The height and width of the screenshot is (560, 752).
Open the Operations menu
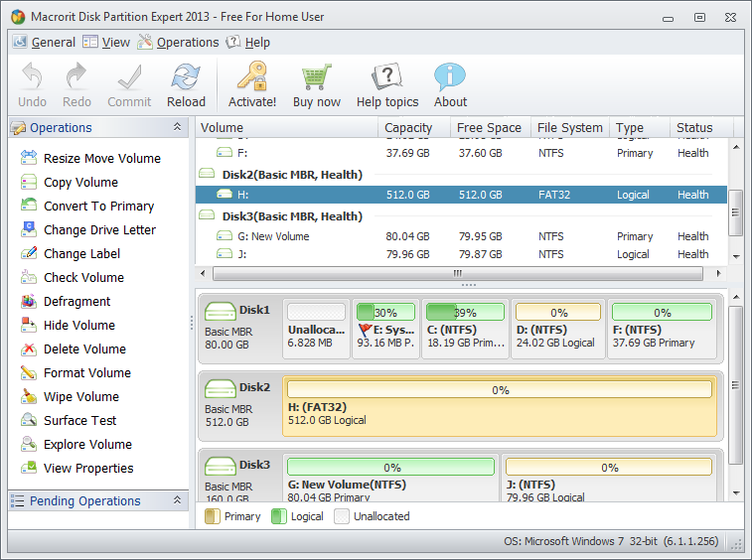(x=178, y=42)
